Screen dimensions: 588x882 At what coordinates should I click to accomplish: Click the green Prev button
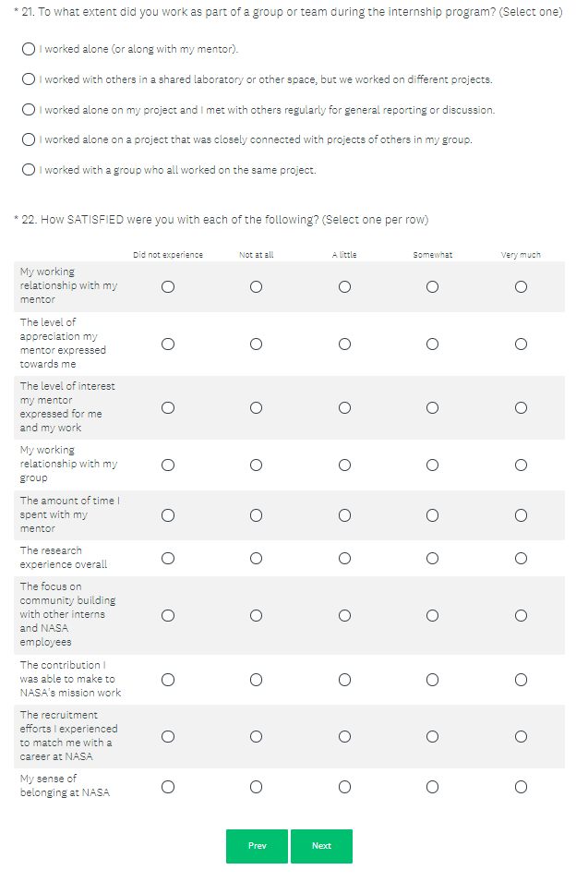pyautogui.click(x=257, y=846)
